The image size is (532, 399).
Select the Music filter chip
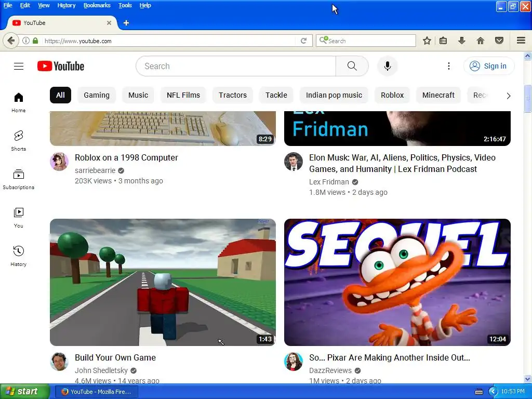coord(138,95)
